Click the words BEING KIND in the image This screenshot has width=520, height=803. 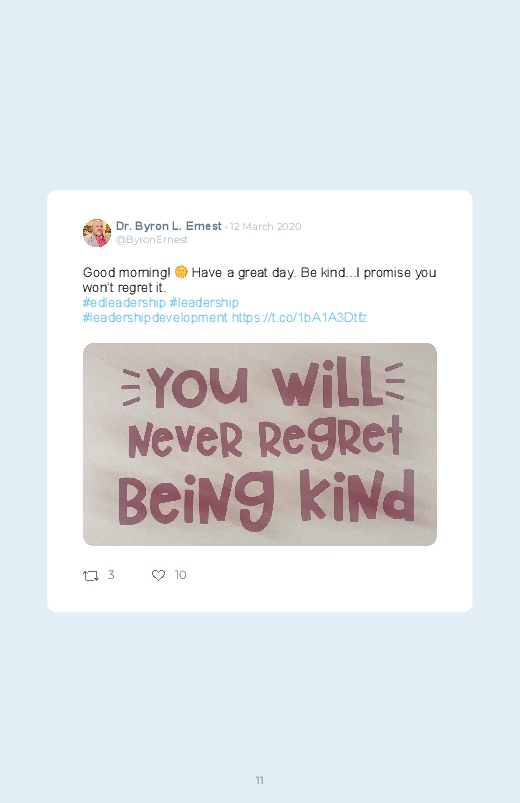(x=266, y=499)
